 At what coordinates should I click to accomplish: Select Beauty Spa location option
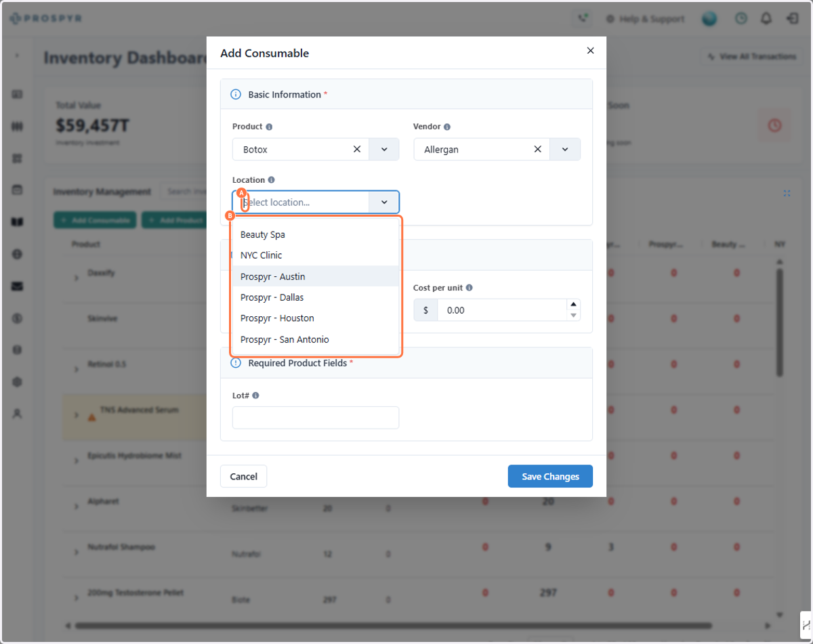(x=316, y=234)
